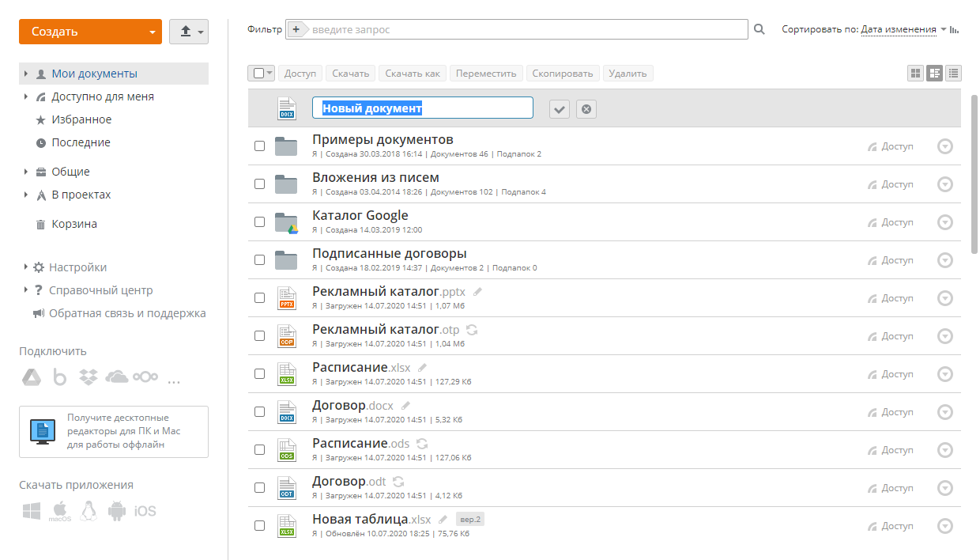
Task: Switch to thumbnail grid view
Action: tap(916, 73)
